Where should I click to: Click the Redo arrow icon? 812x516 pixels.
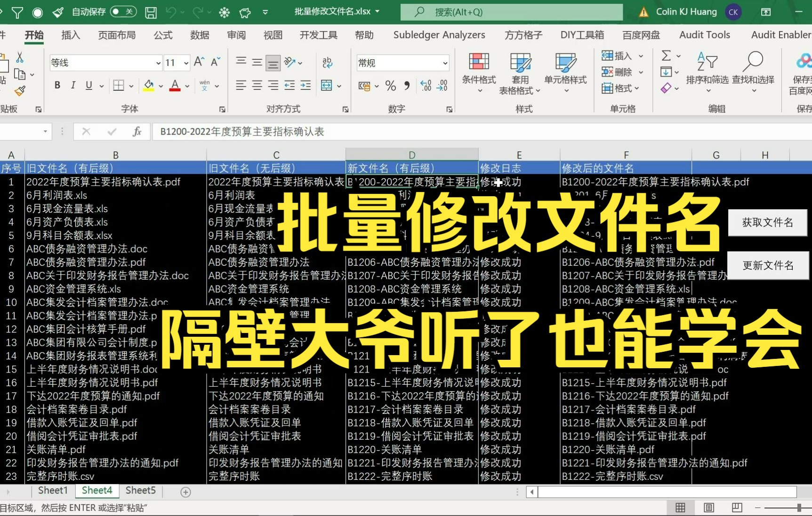198,12
